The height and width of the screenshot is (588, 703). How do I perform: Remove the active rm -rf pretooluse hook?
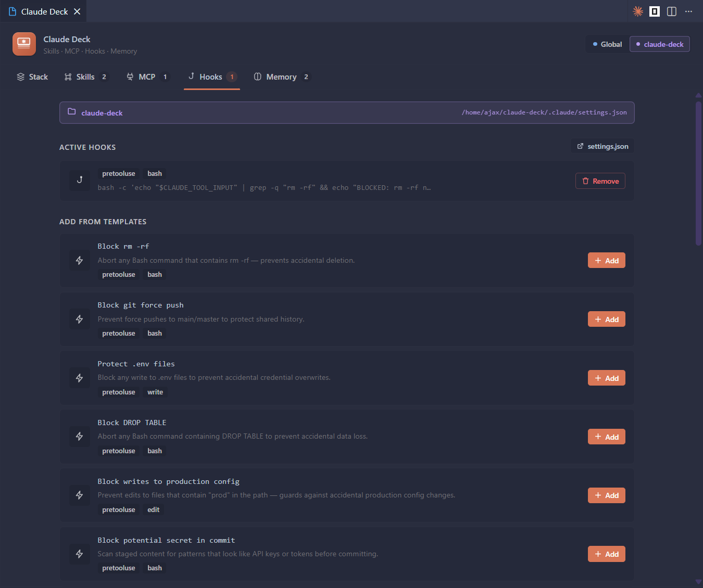[600, 181]
